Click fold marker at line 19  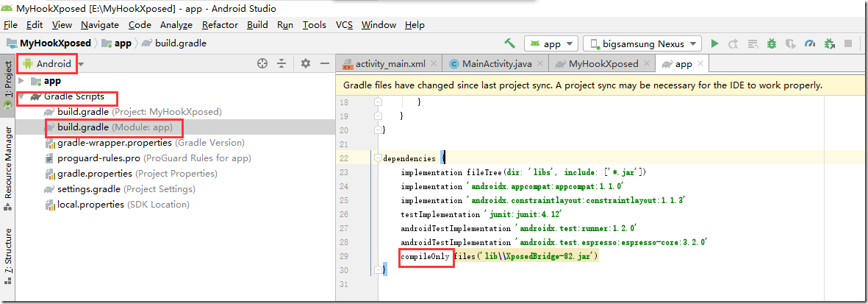click(x=378, y=116)
